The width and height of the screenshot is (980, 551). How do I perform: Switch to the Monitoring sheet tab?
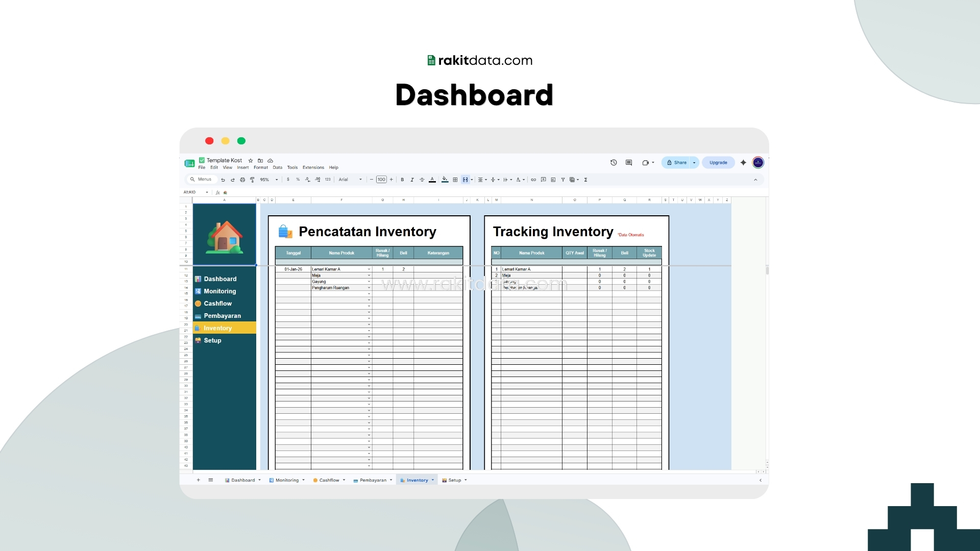coord(287,480)
